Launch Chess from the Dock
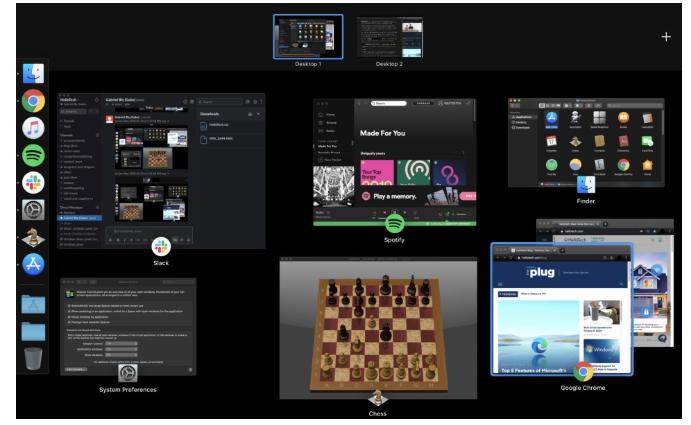The height and width of the screenshot is (425, 691). pos(33,237)
